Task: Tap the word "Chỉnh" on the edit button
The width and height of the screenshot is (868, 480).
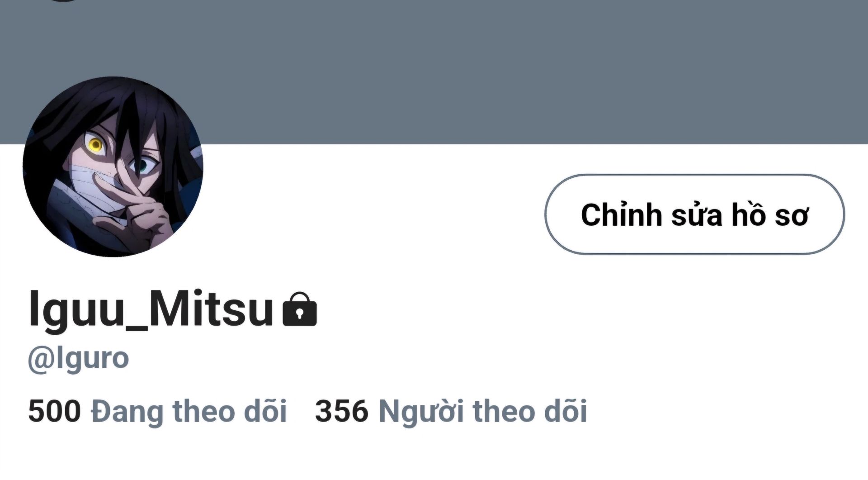Action: tap(622, 215)
